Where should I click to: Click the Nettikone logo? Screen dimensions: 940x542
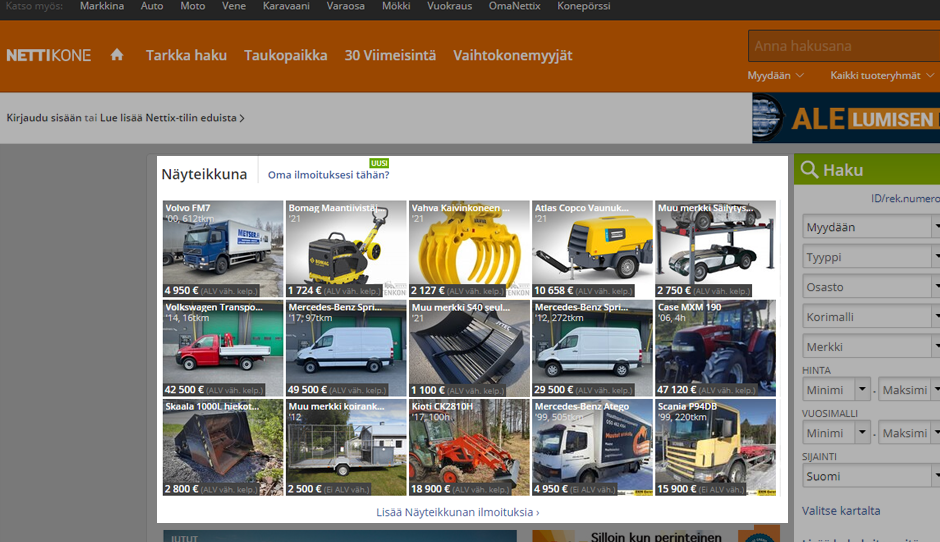tap(49, 56)
